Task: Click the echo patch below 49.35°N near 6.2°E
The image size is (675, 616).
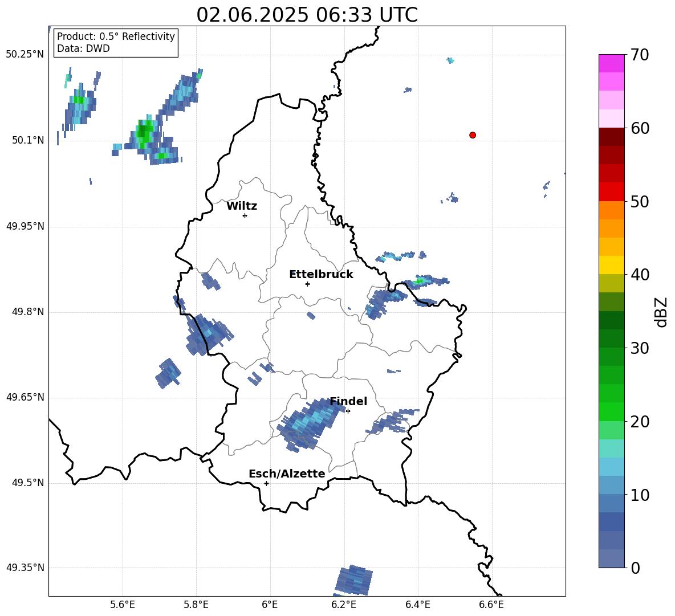Action: pos(354,580)
